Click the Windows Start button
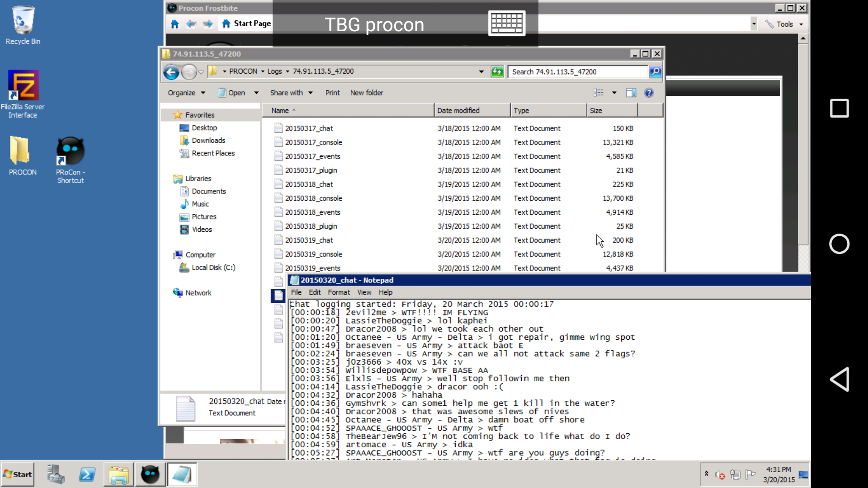 tap(18, 474)
